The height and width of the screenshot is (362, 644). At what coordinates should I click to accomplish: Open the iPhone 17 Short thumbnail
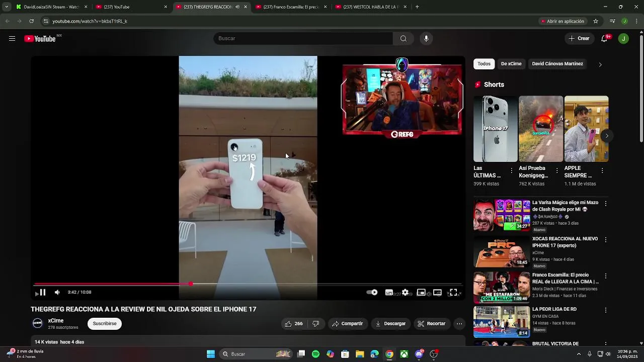point(496,129)
